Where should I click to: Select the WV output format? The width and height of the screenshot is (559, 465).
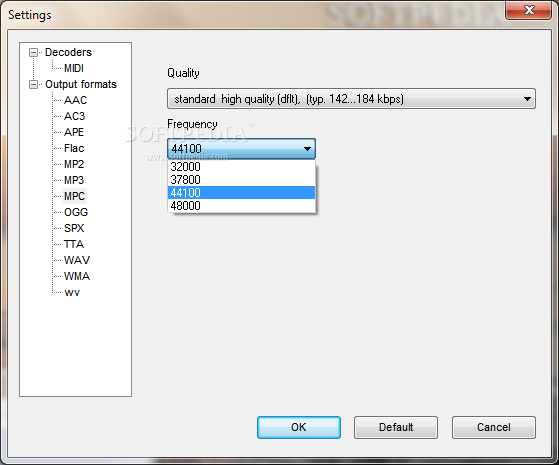point(72,292)
